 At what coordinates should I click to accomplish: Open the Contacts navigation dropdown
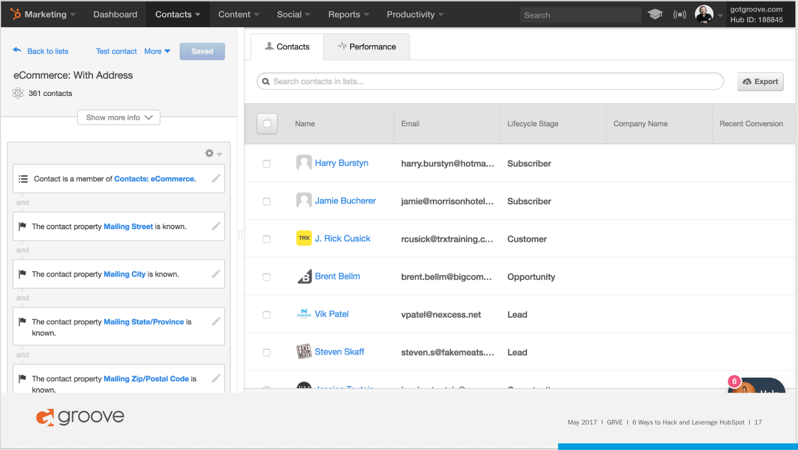point(178,14)
